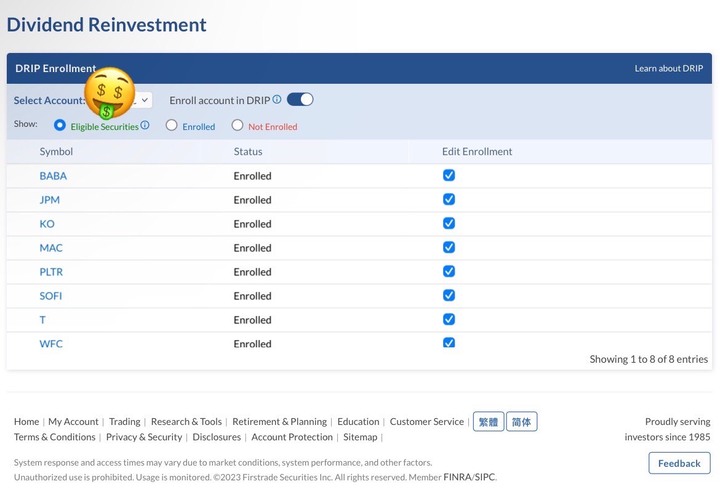720x489 pixels.
Task: Click the Enrolled status in BABA row
Action: (x=253, y=176)
